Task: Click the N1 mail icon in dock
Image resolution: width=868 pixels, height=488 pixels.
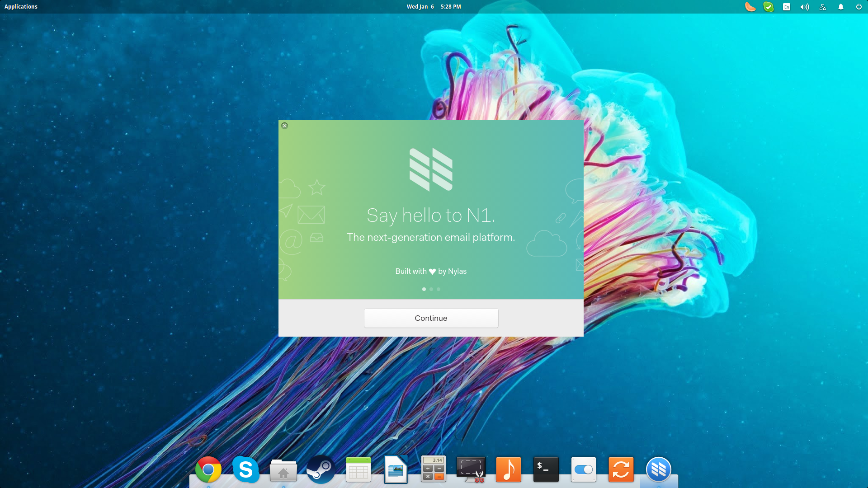Action: [x=658, y=470]
